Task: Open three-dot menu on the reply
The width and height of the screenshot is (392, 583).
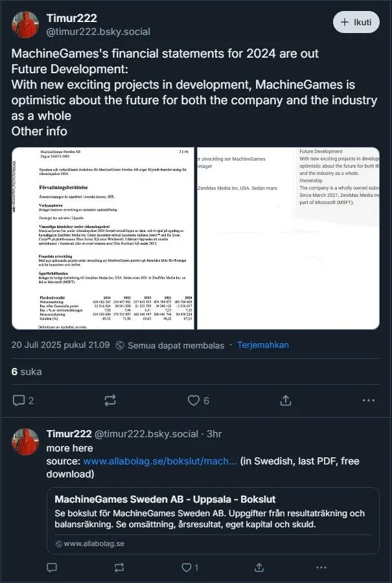Action: [x=321, y=567]
